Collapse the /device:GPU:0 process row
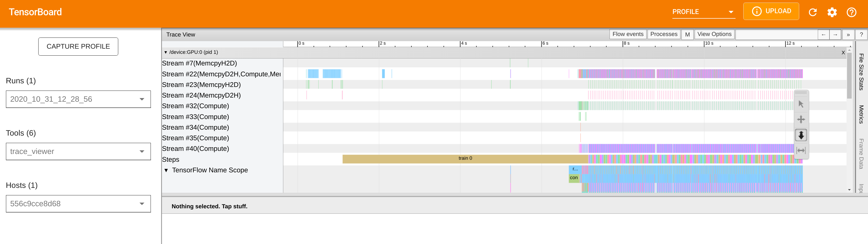The image size is (868, 244). tap(166, 52)
